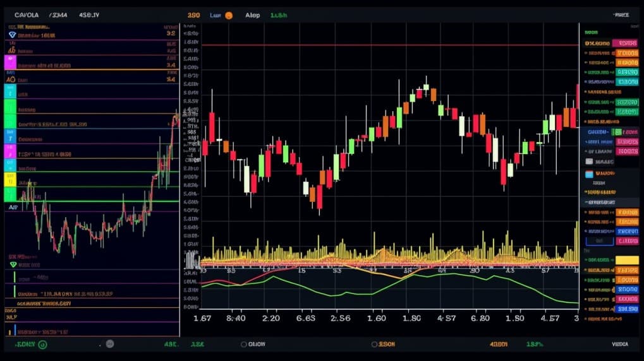Viewport: 644px width, 361px height.
Task: Select the yellow tile in the left list
Action: point(10,179)
